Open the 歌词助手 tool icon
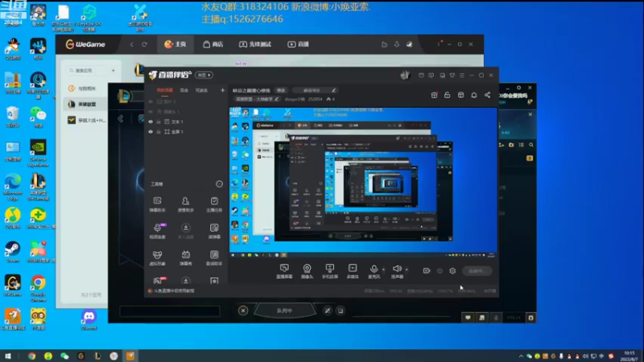The height and width of the screenshot is (362, 644). click(214, 257)
